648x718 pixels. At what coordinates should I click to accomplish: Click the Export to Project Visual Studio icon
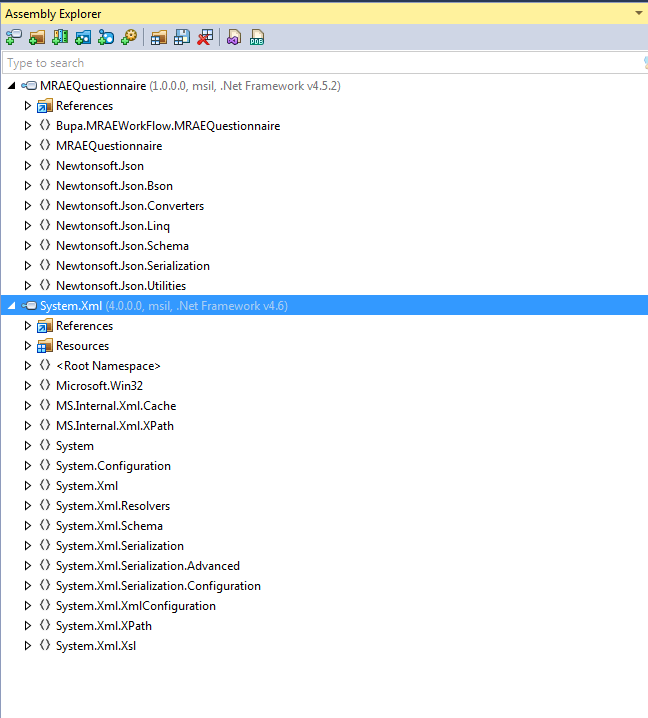click(234, 38)
